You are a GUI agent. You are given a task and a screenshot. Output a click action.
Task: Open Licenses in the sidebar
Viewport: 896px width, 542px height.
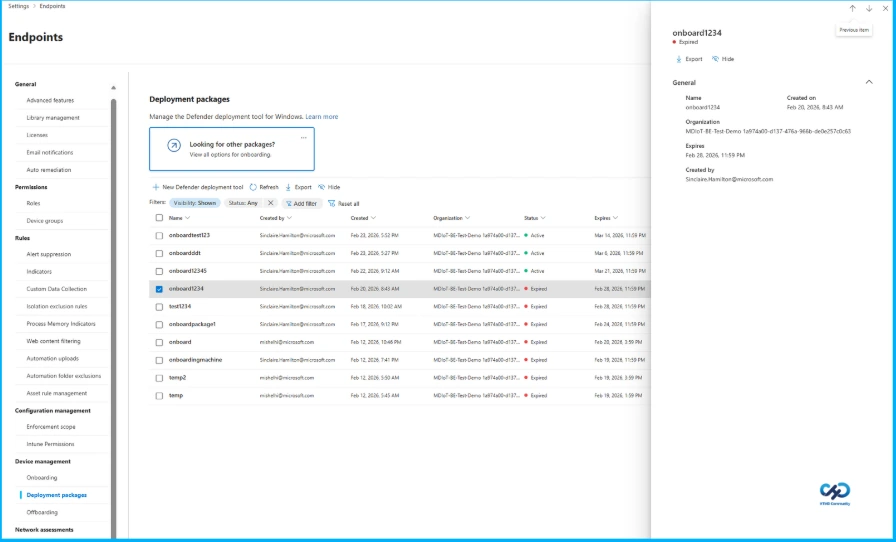pos(37,136)
